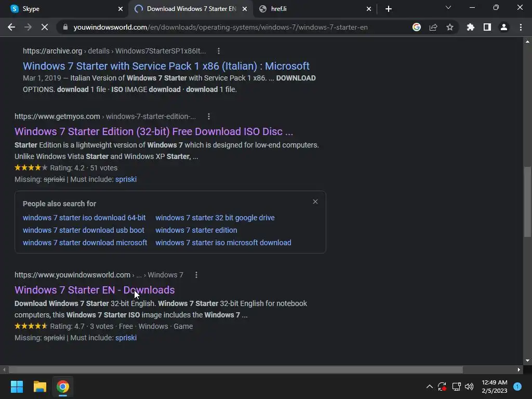532x399 pixels.
Task: Click the scroll down arrow
Action: click(527, 361)
